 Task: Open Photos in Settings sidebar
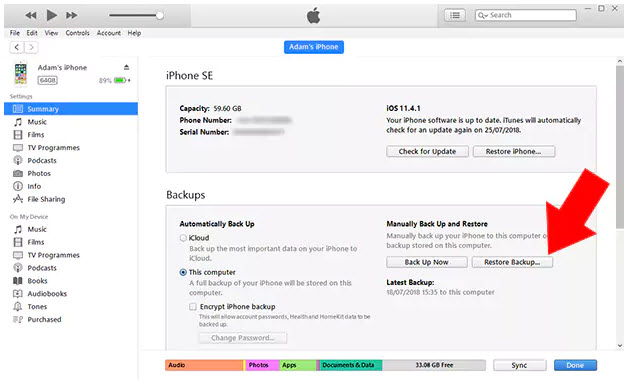click(x=39, y=173)
